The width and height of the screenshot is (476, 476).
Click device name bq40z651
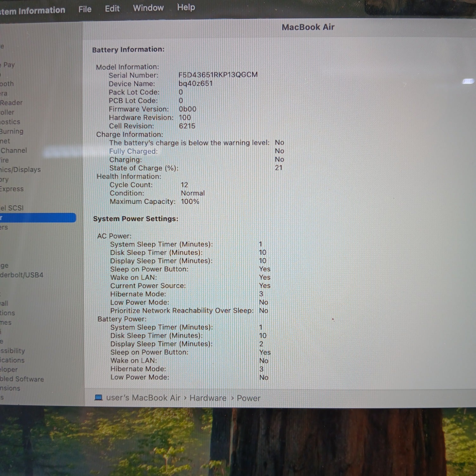(195, 83)
